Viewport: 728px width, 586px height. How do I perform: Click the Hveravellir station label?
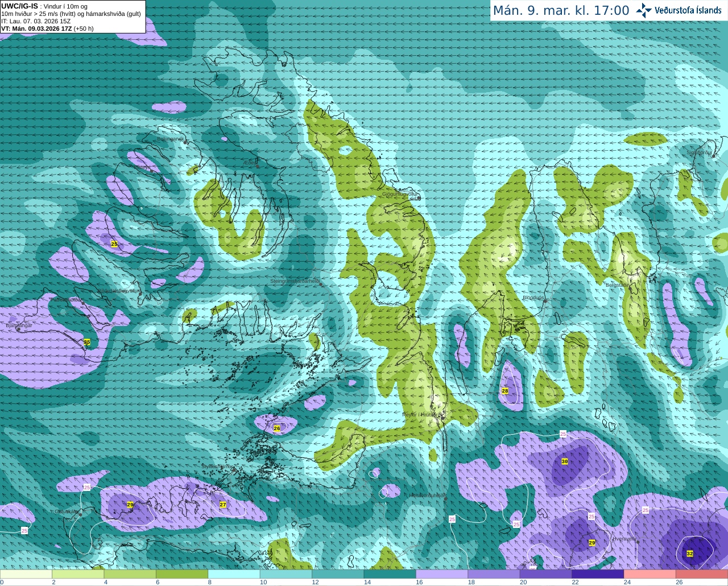(623, 538)
